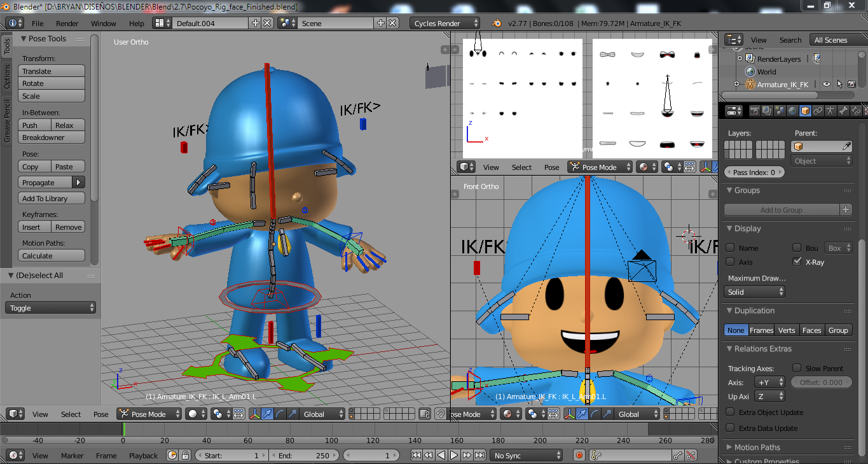Open the Render menu in the top bar

click(67, 23)
